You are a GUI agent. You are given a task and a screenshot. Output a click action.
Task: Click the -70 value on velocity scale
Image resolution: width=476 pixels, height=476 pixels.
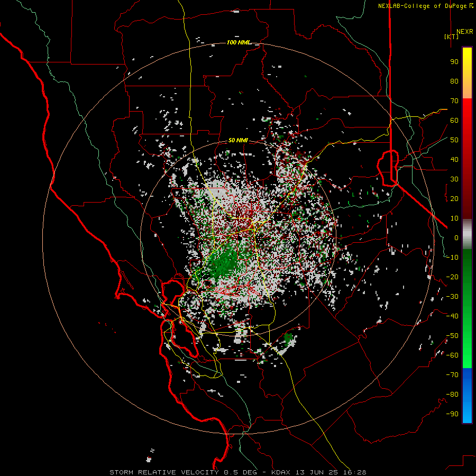[452, 375]
